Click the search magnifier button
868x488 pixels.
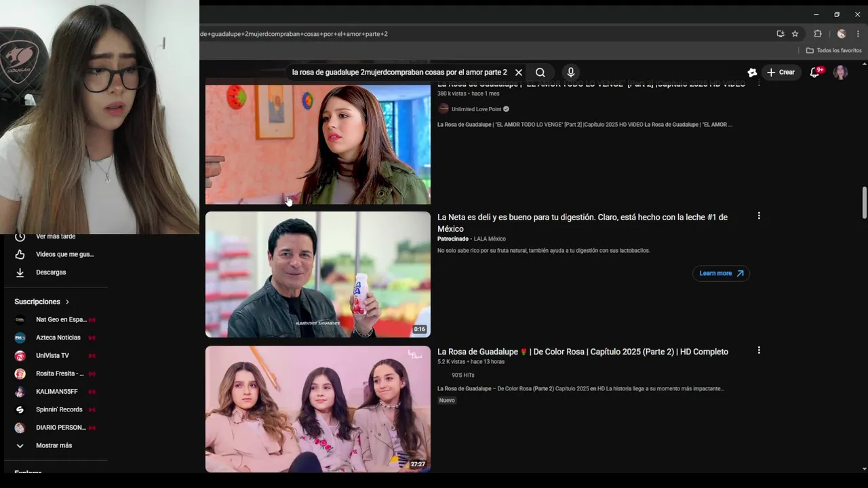click(x=540, y=73)
